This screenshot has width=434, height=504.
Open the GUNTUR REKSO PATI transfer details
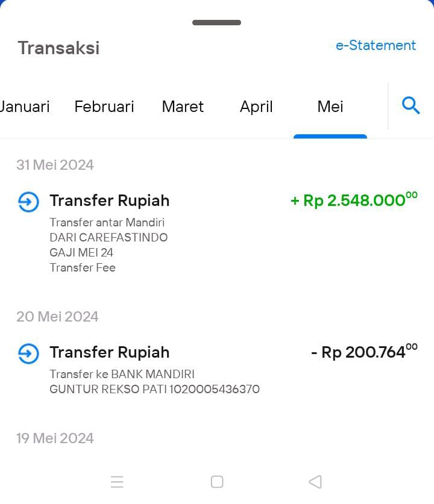[x=154, y=389]
